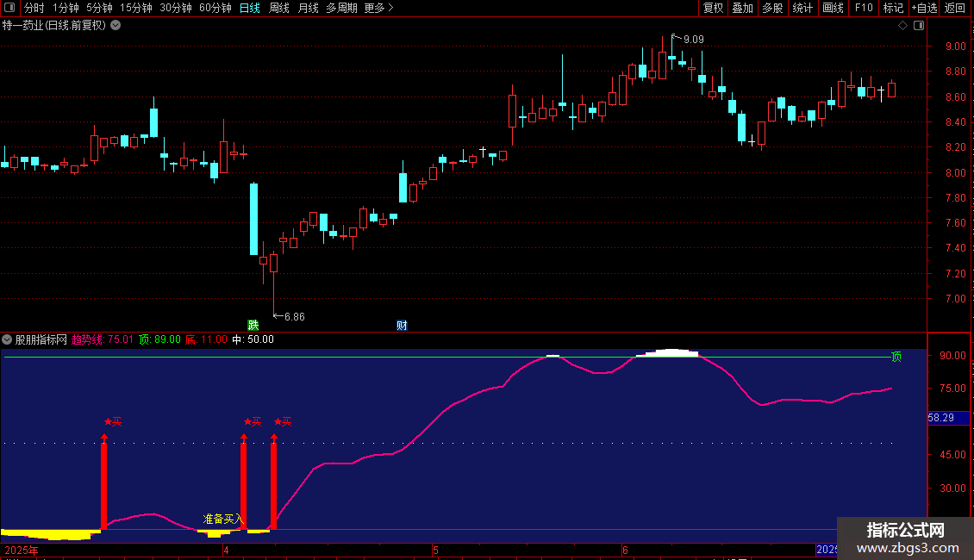Select the 周线 weekly tab
This screenshot has height=560, width=974.
279,8
